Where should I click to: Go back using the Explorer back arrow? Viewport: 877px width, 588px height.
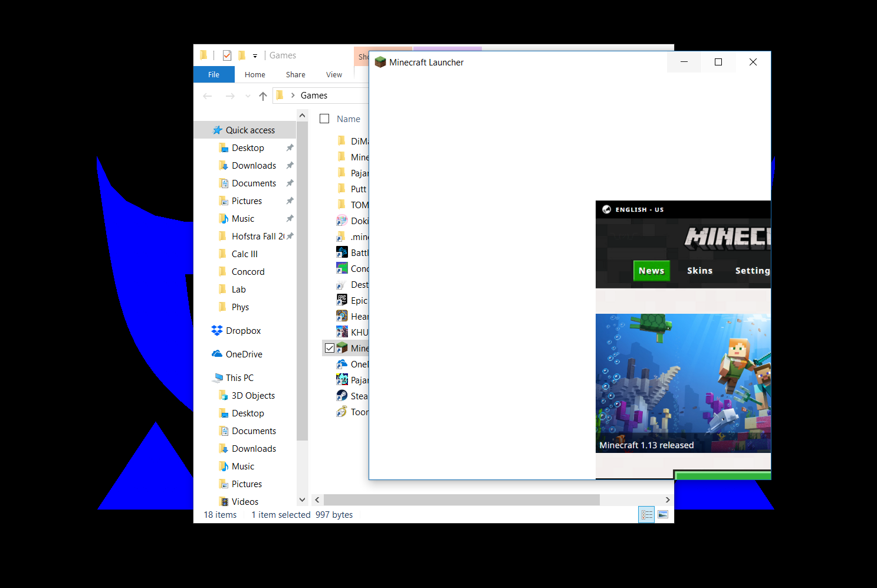click(208, 96)
